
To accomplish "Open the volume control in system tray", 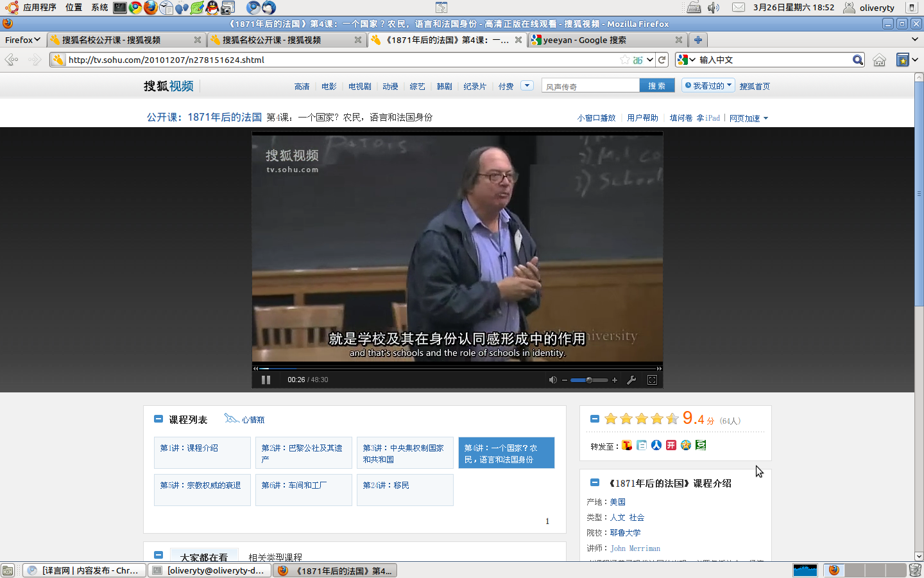I will coord(714,8).
